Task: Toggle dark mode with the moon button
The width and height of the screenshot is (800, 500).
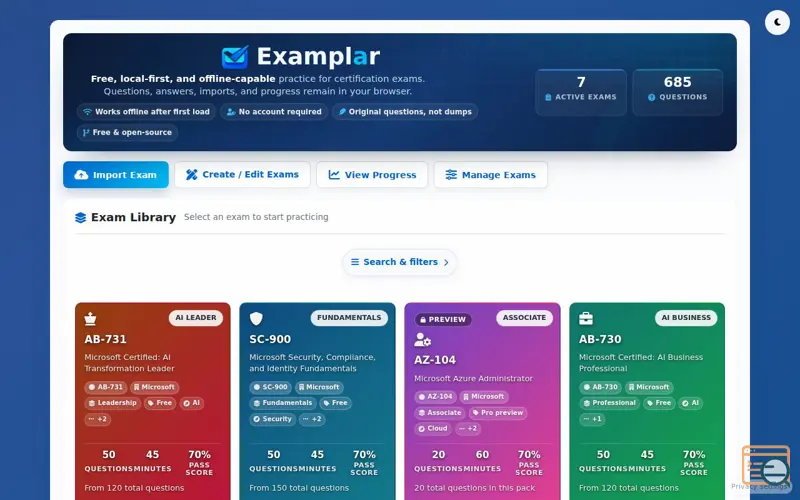Action: click(777, 22)
